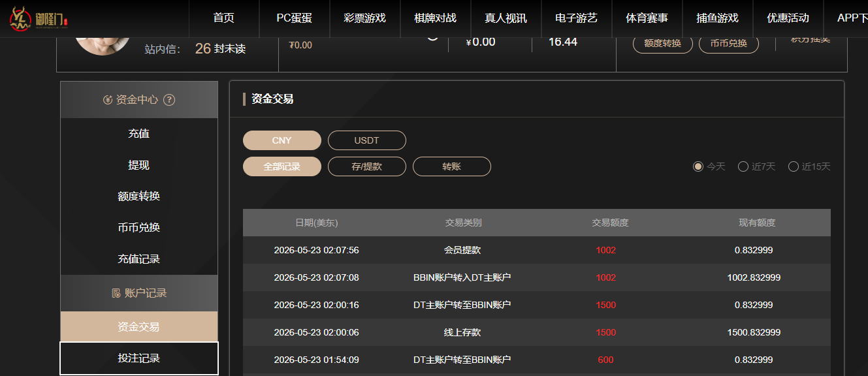Click the 交易额度 column header
Image resolution: width=868 pixels, height=376 pixels.
click(610, 223)
